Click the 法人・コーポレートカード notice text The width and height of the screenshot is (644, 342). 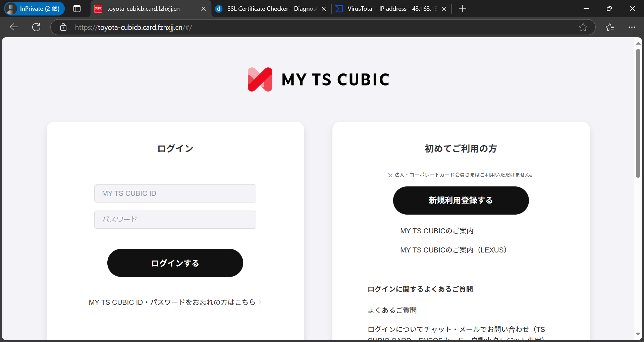tap(461, 175)
